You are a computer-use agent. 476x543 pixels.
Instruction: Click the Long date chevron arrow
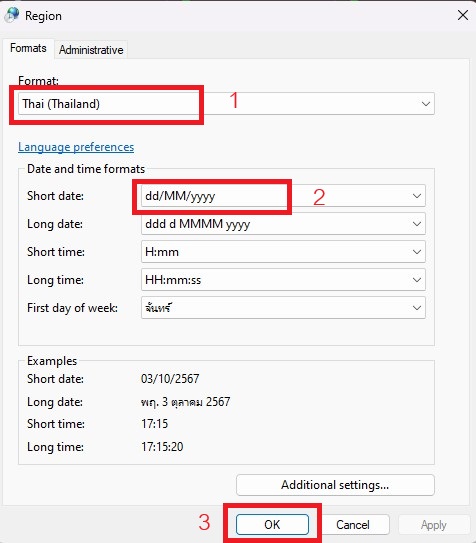pyautogui.click(x=417, y=224)
